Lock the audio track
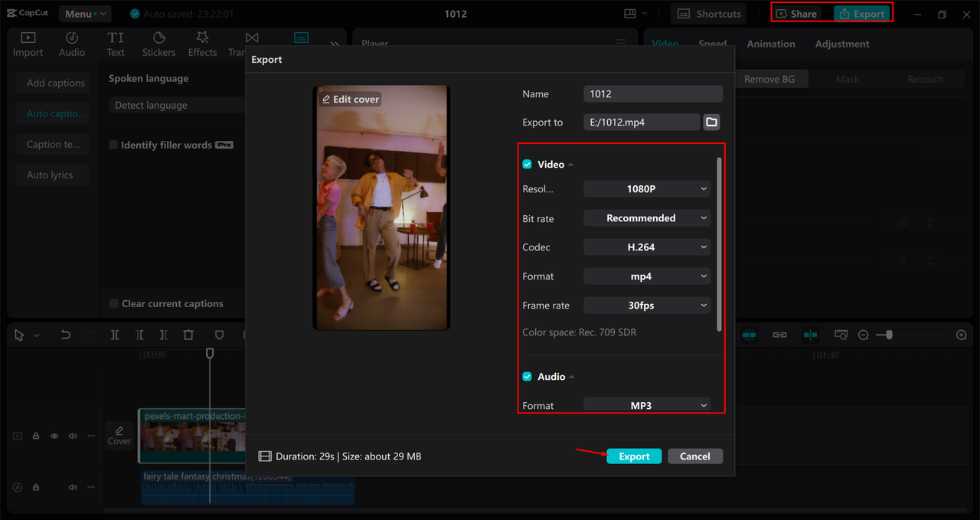The width and height of the screenshot is (980, 520). 36,487
